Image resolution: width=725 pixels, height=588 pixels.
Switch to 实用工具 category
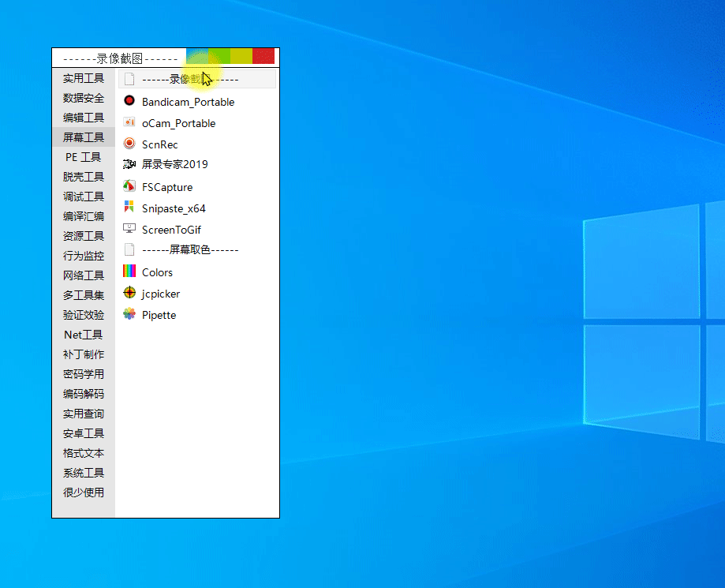tap(84, 78)
